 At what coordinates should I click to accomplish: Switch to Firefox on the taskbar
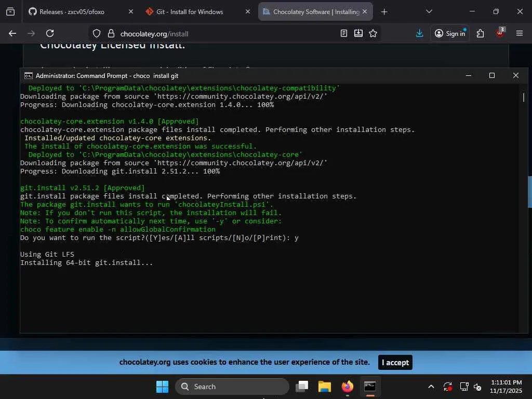(347, 387)
